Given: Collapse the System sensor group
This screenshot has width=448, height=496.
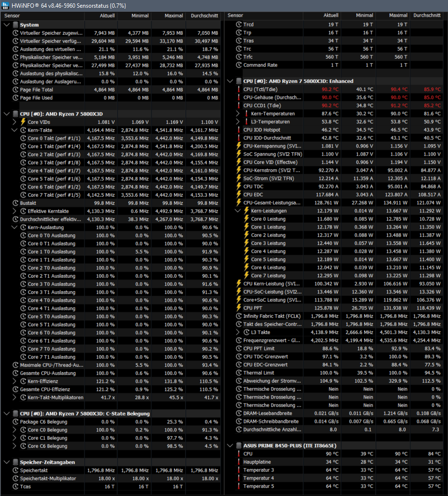Looking at the screenshot, I should tap(7, 25).
